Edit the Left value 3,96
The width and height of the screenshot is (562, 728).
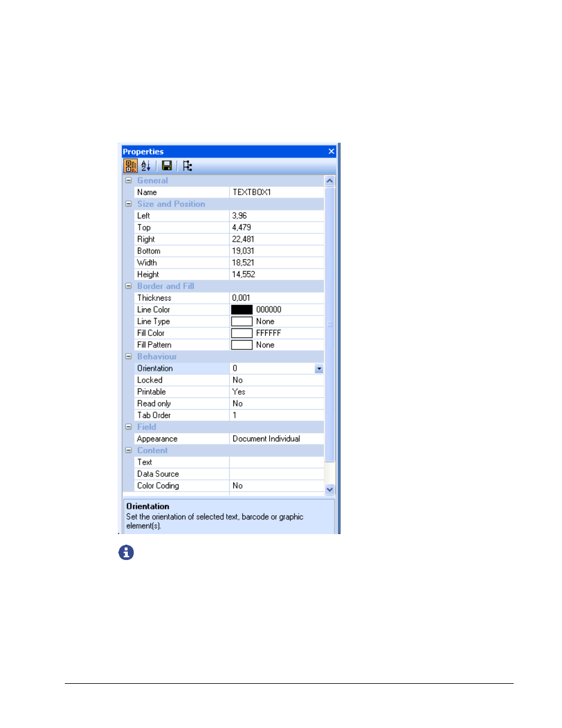click(277, 216)
